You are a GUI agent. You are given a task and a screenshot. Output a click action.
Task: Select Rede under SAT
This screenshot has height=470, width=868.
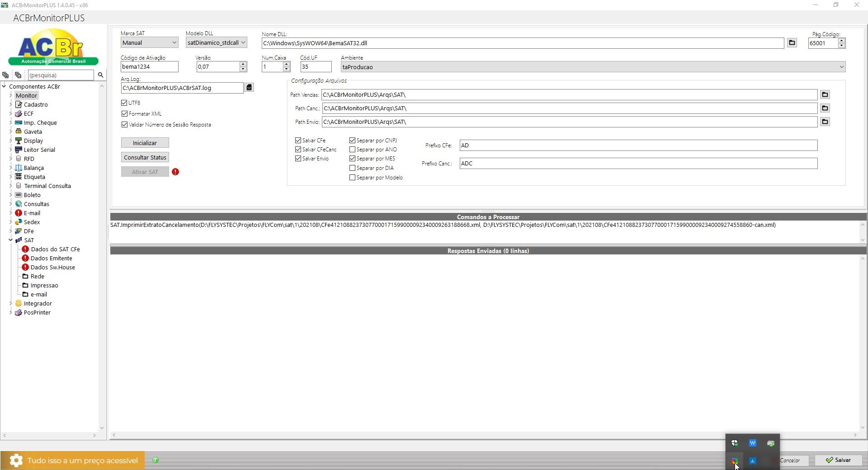point(37,276)
